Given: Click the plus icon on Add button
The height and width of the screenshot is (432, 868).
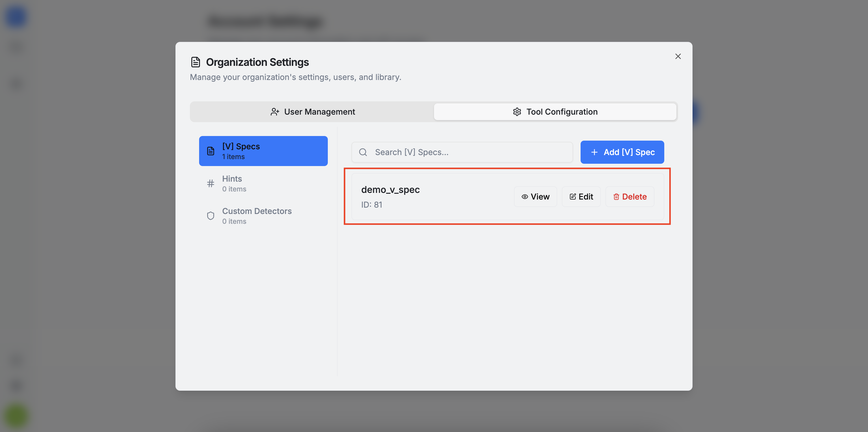Looking at the screenshot, I should [x=594, y=152].
